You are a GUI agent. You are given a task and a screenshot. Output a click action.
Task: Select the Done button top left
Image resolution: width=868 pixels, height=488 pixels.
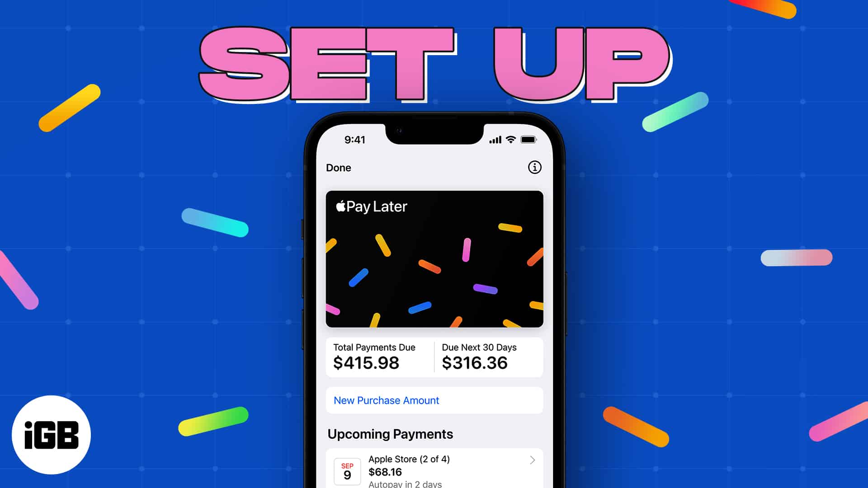338,167
